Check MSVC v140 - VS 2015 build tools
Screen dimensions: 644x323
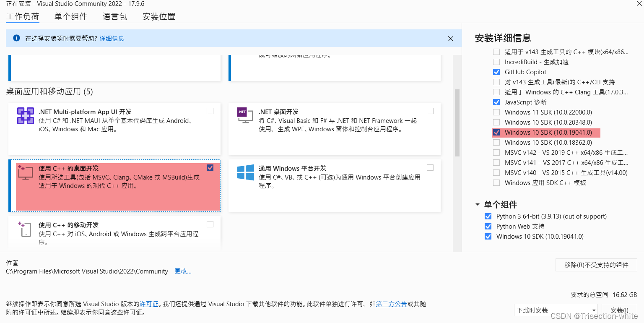pos(496,173)
